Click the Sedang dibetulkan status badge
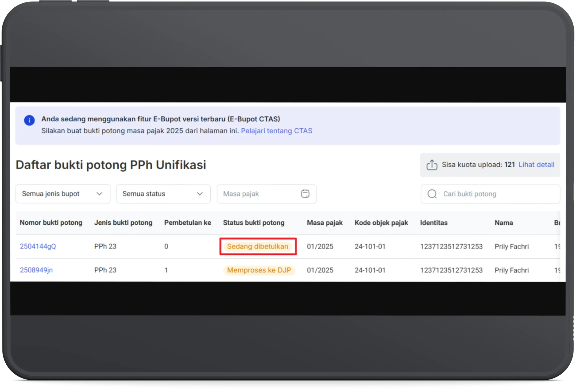This screenshot has width=575, height=392. [257, 246]
